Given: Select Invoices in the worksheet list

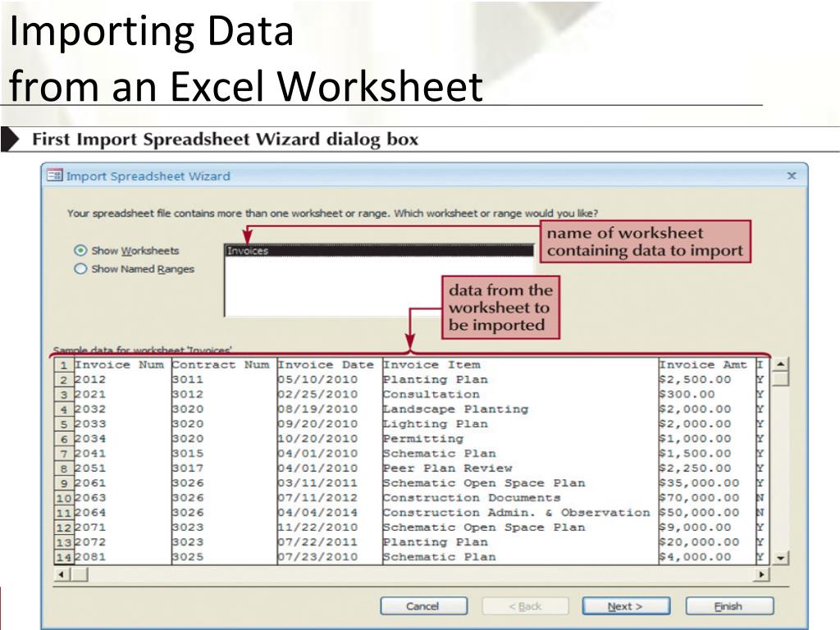Looking at the screenshot, I should tap(378, 251).
